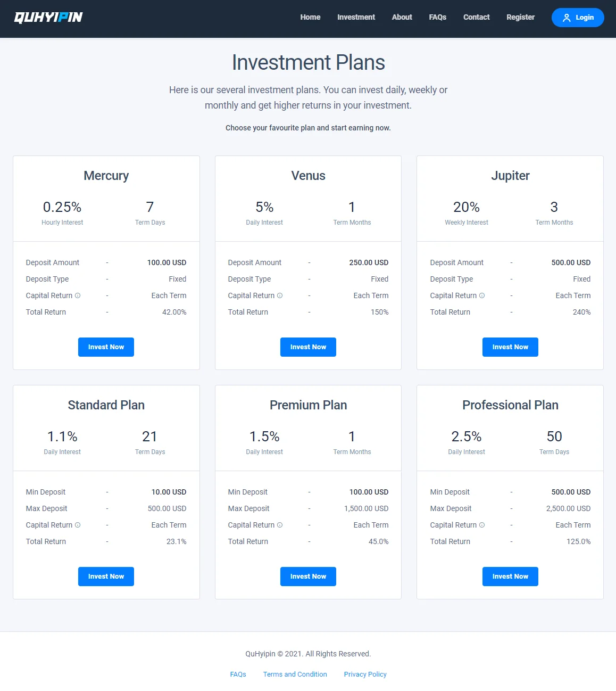Open the footer FAQs link
Image resolution: width=616 pixels, height=691 pixels.
pos(238,674)
